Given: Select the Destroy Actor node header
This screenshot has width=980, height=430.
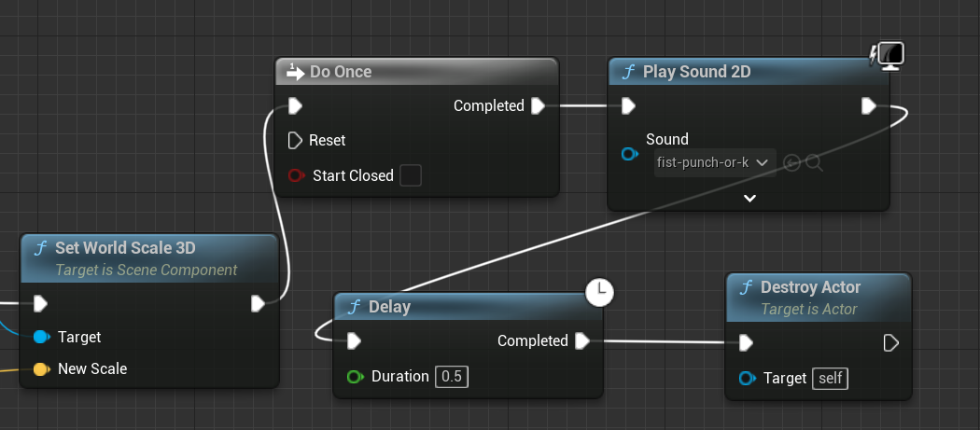Looking at the screenshot, I should [819, 298].
